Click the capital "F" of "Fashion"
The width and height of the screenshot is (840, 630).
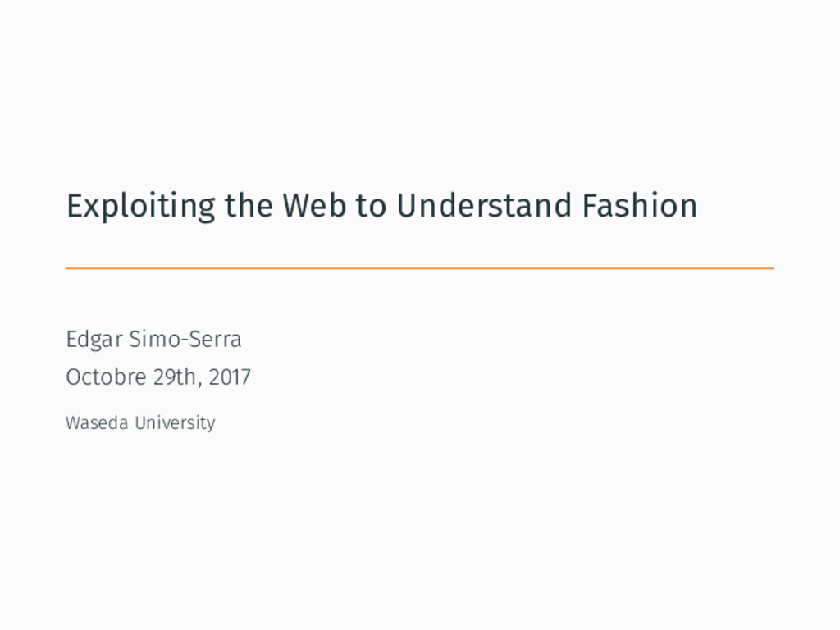tap(591, 206)
